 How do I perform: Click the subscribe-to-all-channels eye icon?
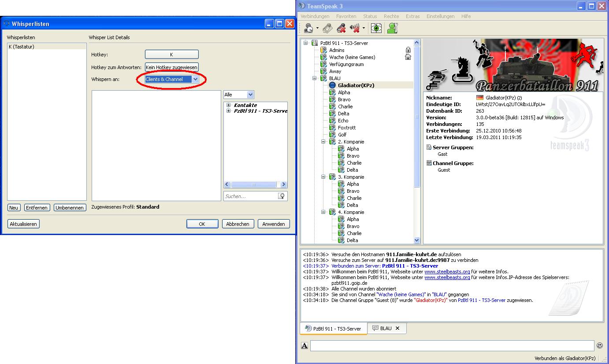coord(376,28)
